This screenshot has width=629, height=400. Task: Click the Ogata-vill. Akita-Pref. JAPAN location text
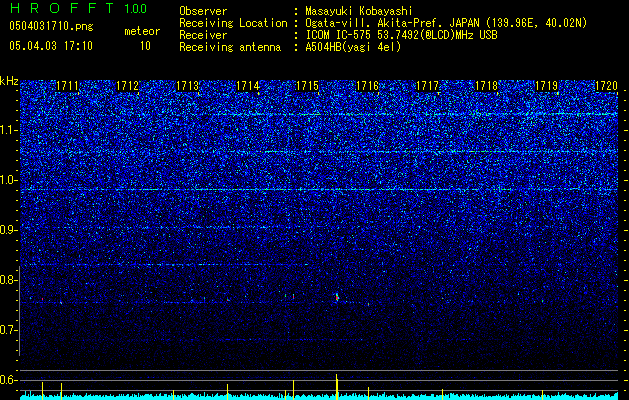point(391,23)
